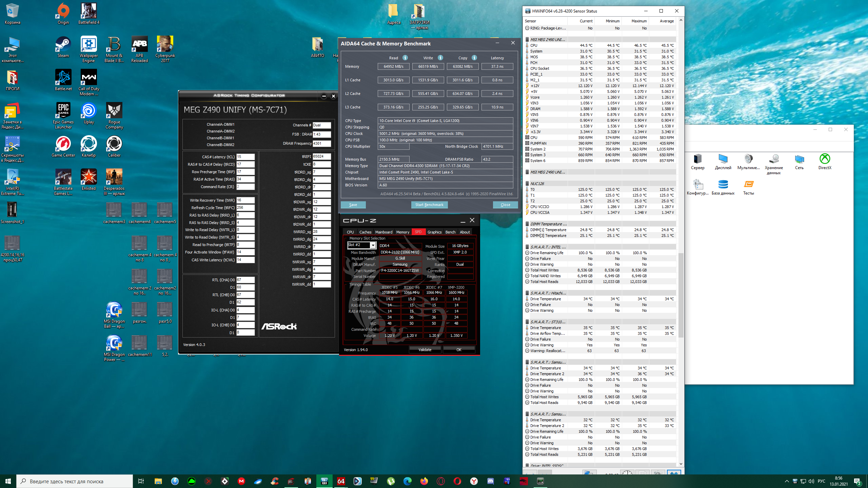The width and height of the screenshot is (868, 488).
Task: Click the Validate button in CPU-Z
Action: 425,350
